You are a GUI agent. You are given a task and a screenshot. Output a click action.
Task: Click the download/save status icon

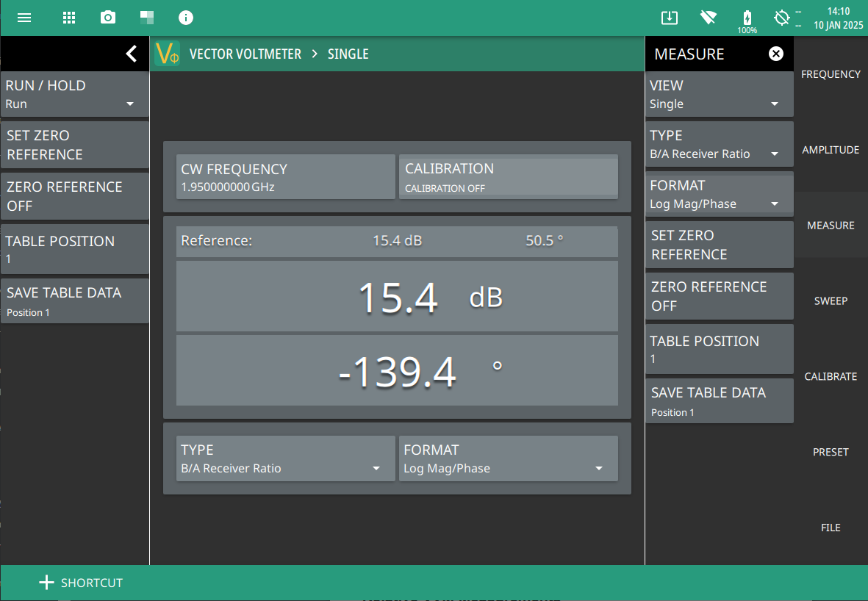(x=669, y=18)
